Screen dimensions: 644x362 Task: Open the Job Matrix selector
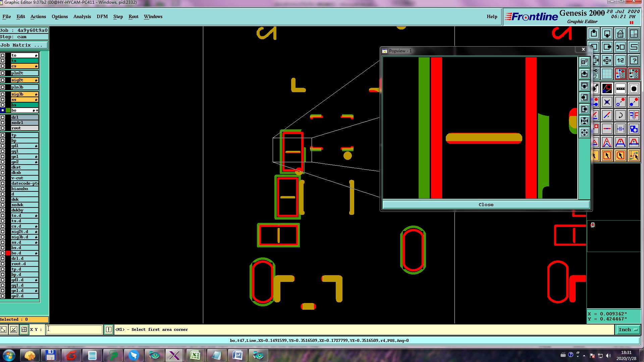[x=23, y=45]
